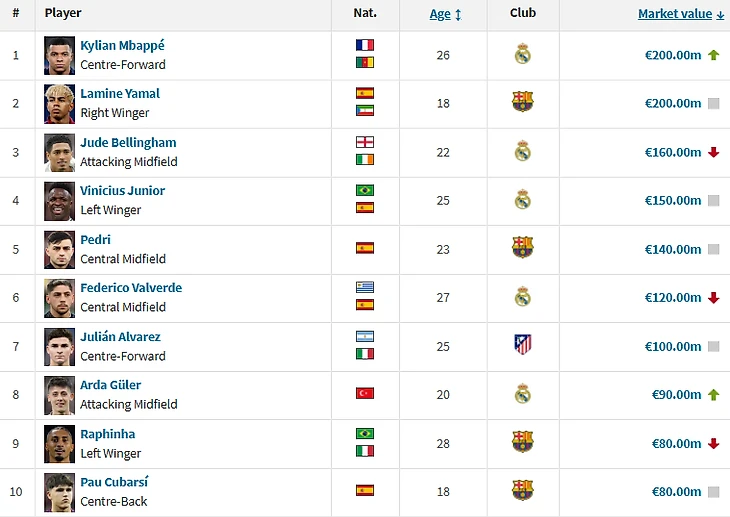Click the England flag in Jude Bellingham's row
Screen dimensions: 730x517
point(365,142)
